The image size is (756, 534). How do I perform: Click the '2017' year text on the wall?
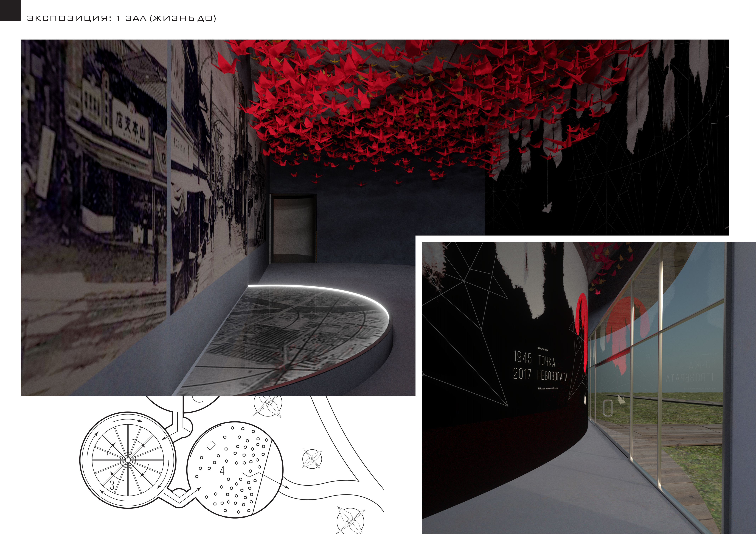tap(522, 374)
